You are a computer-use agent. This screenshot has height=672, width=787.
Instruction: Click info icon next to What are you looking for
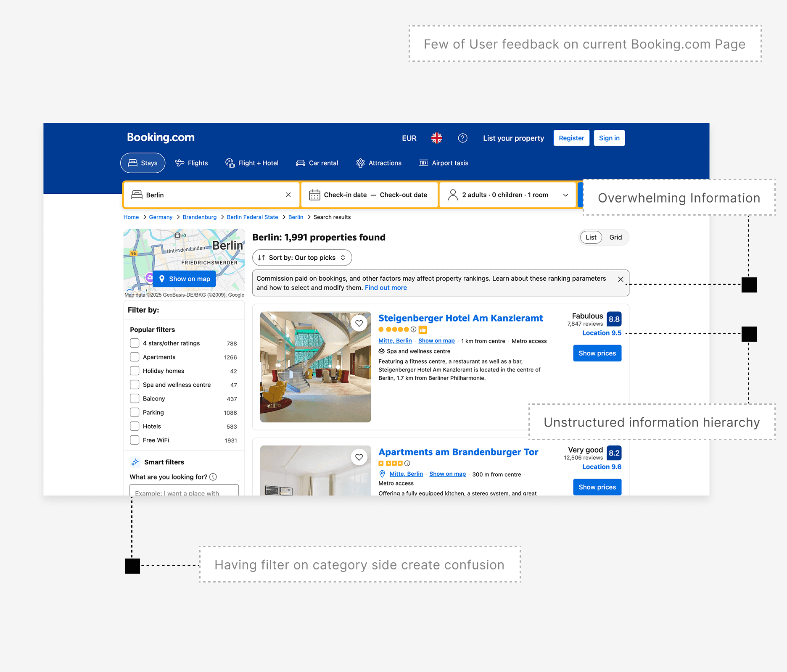[213, 477]
